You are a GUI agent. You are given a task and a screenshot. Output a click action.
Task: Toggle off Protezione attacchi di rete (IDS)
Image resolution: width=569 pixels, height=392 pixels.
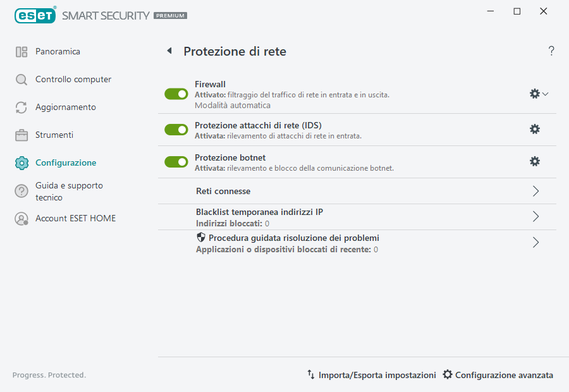point(176,129)
